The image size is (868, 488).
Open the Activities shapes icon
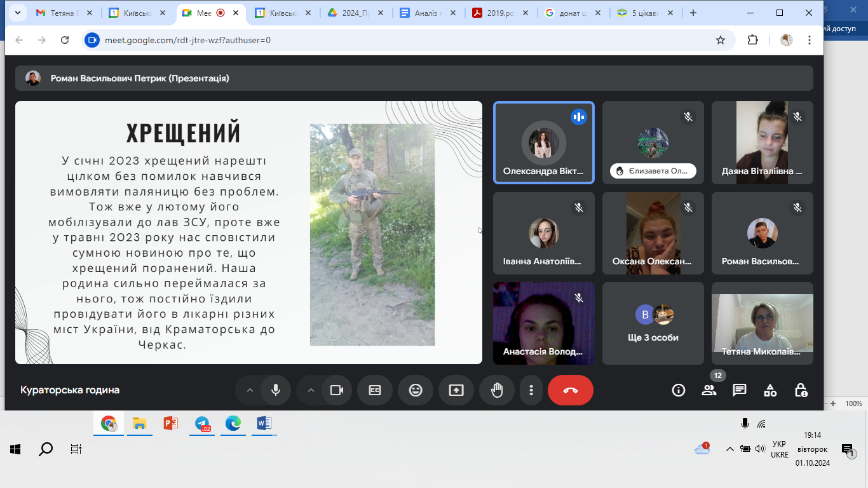(770, 390)
